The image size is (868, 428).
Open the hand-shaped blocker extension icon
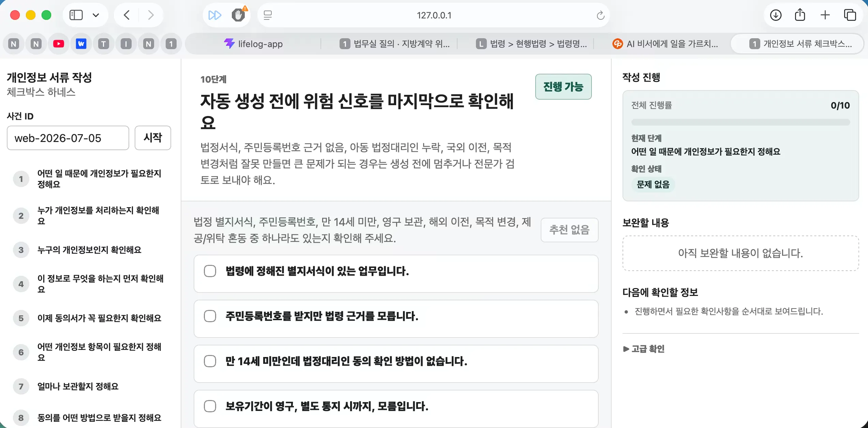pyautogui.click(x=239, y=14)
